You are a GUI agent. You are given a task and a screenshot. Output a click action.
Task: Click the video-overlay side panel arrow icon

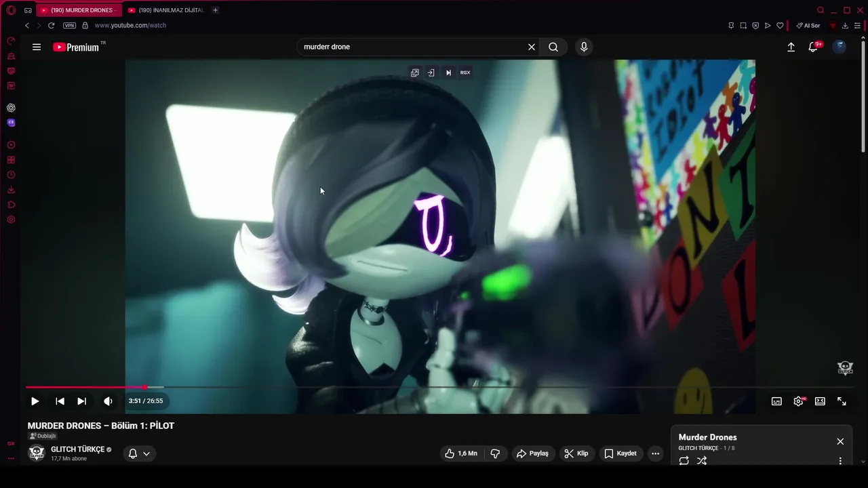pyautogui.click(x=431, y=73)
